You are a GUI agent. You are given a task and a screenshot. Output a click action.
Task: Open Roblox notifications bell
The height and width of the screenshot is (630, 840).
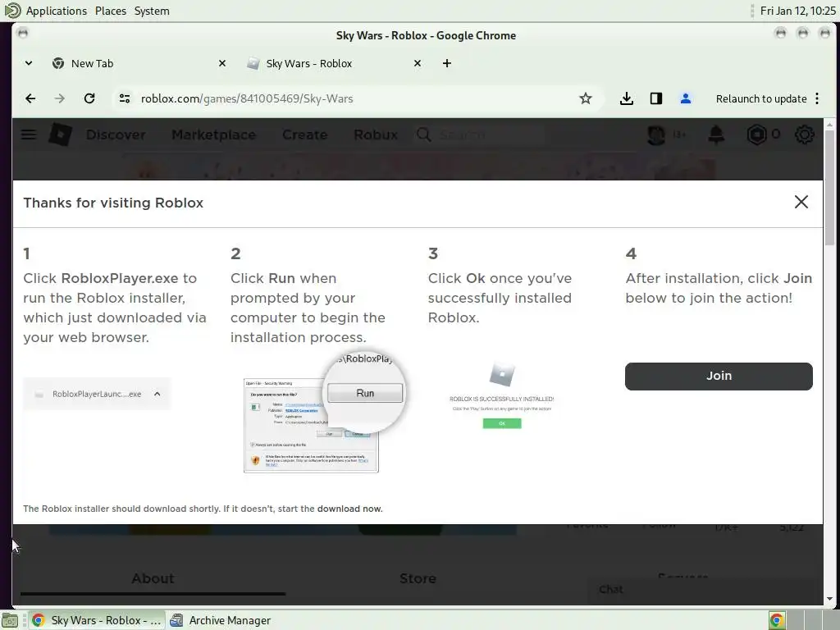point(716,135)
